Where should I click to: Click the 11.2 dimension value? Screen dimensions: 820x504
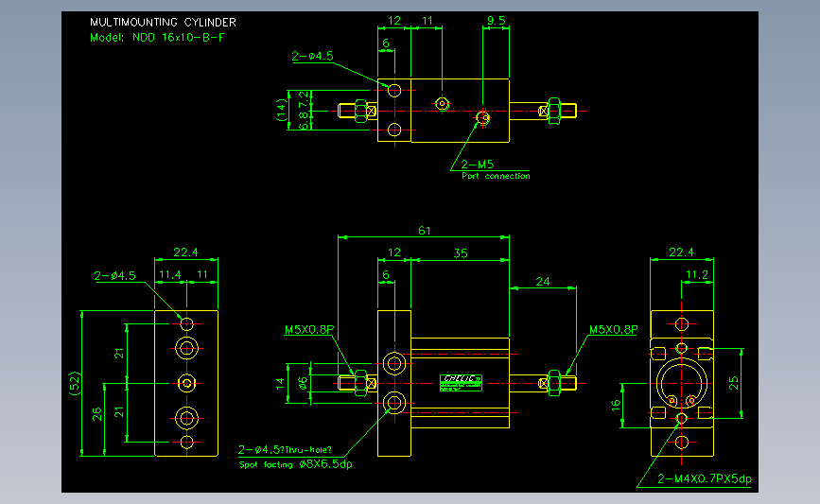click(697, 275)
